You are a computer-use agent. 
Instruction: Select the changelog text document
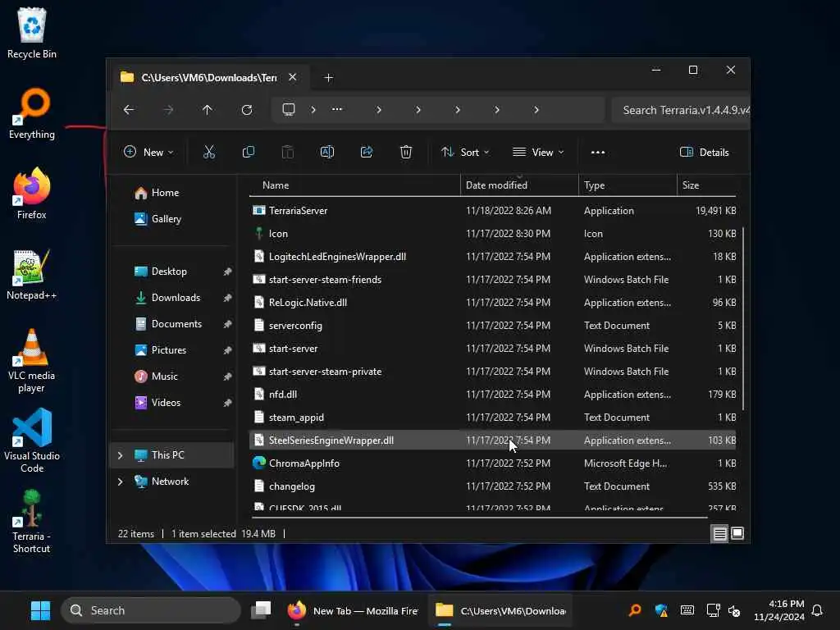tap(492, 486)
